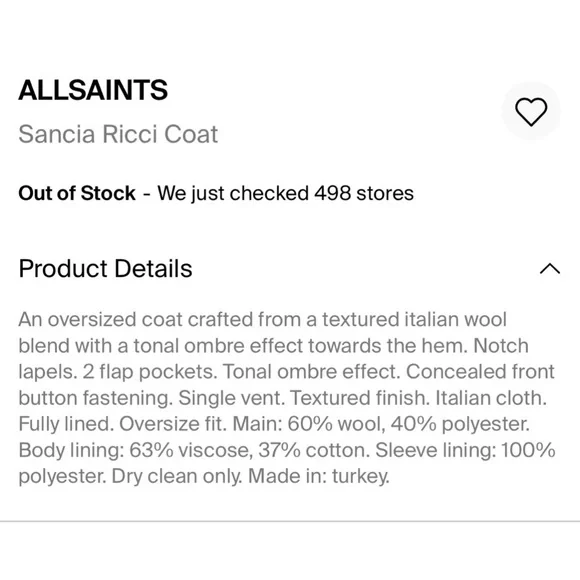The image size is (580, 580).
Task: Select the 'Oversize fit' detail text
Action: point(173,424)
